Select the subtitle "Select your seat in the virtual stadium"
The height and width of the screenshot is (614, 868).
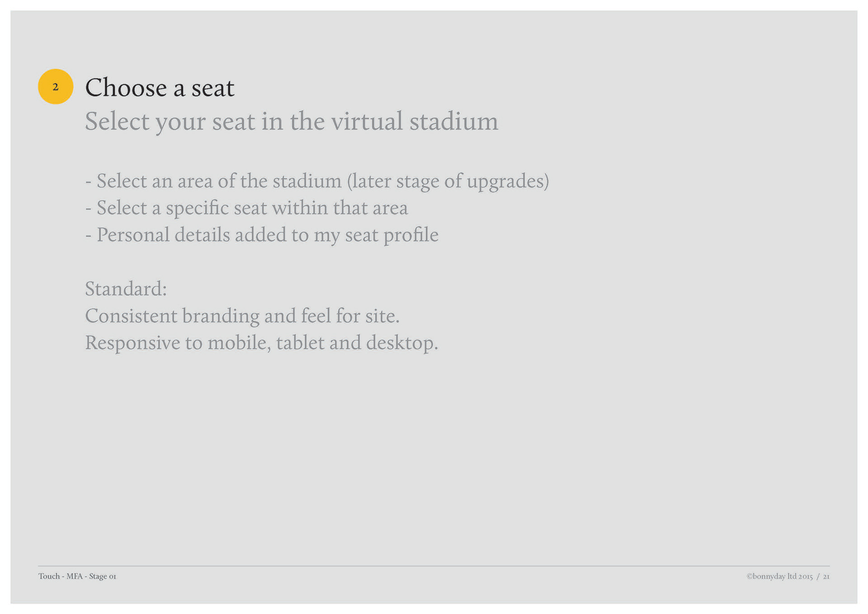click(292, 121)
